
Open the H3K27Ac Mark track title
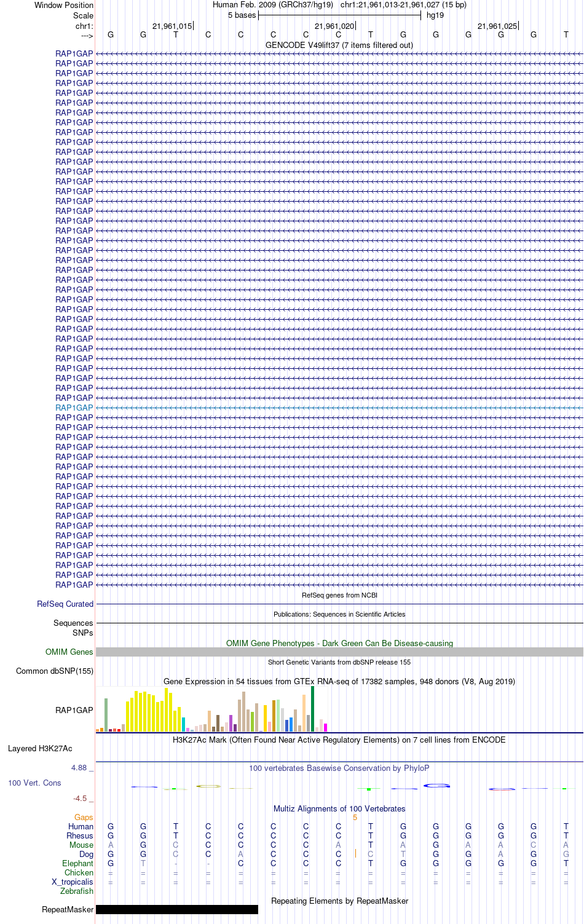pos(339,740)
